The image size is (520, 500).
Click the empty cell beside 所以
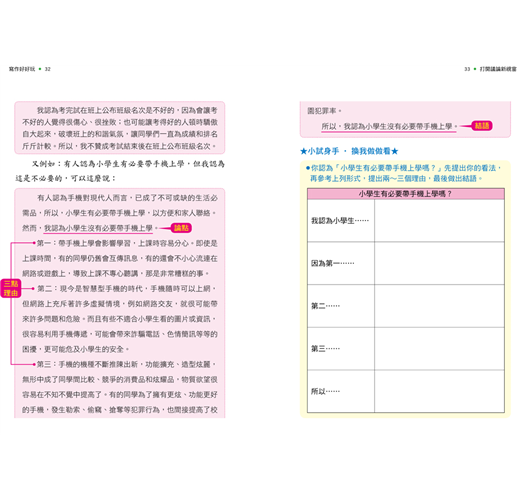click(x=439, y=391)
